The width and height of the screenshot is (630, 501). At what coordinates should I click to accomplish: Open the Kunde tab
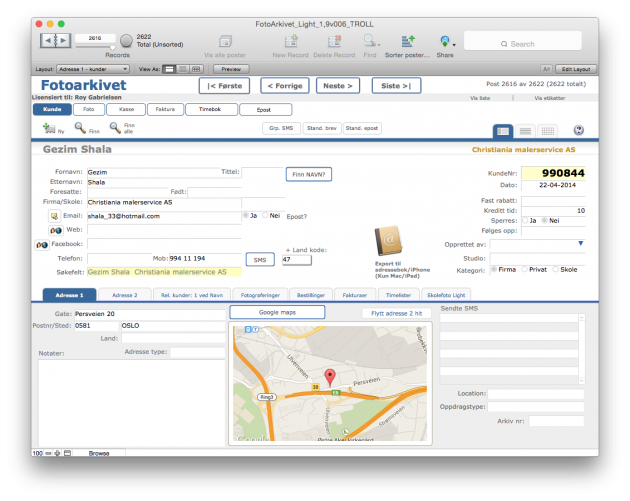[52, 109]
